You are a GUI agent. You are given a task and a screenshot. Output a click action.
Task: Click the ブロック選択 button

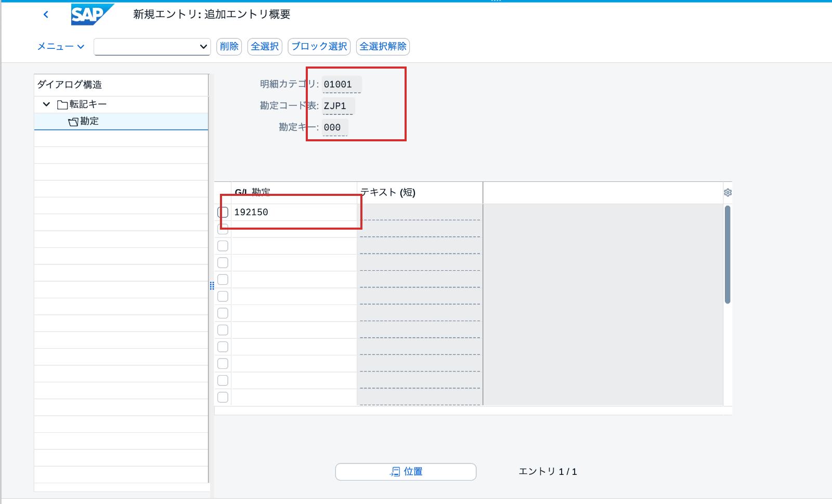coord(319,46)
